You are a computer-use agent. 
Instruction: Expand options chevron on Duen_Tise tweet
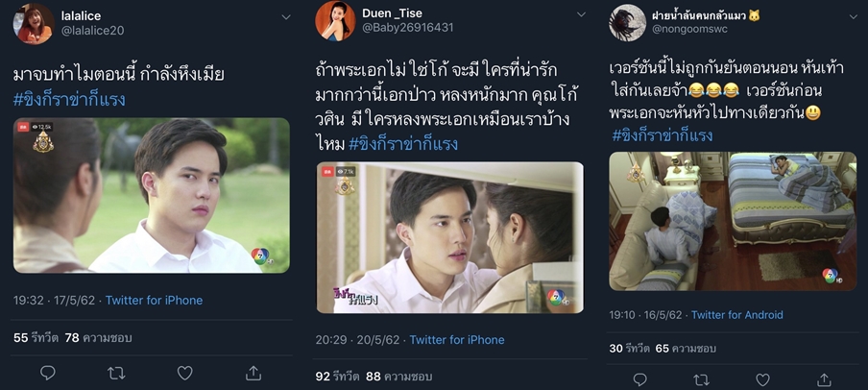coord(581,15)
